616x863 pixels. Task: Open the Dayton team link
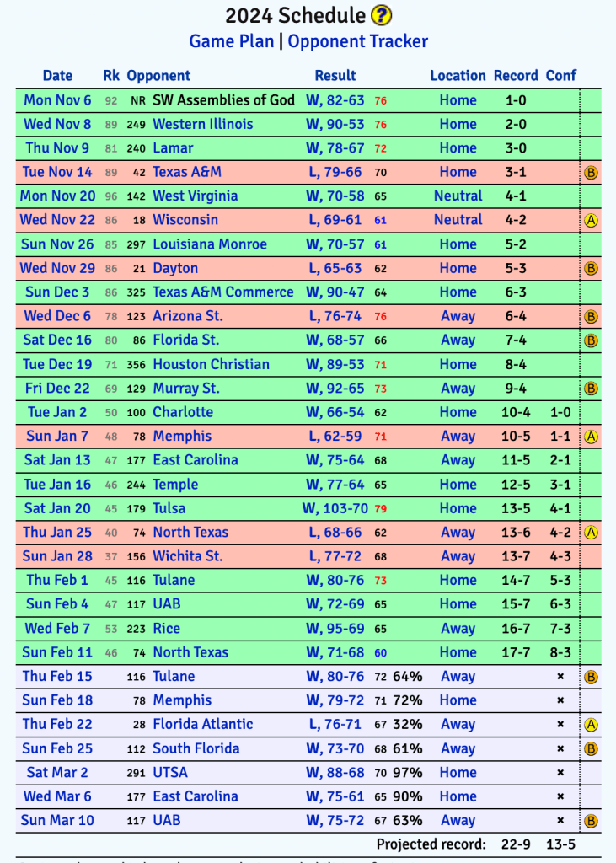175,268
